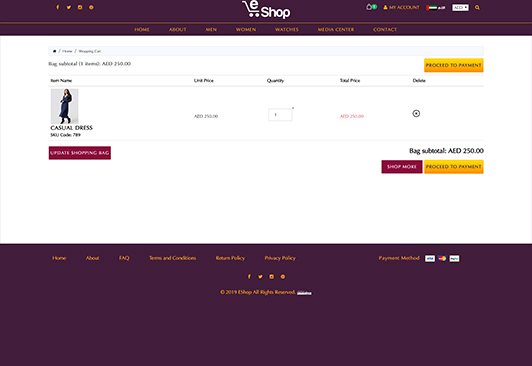Open the Twitter icon in the top bar
This screenshot has height=366, width=532.
(x=69, y=7)
